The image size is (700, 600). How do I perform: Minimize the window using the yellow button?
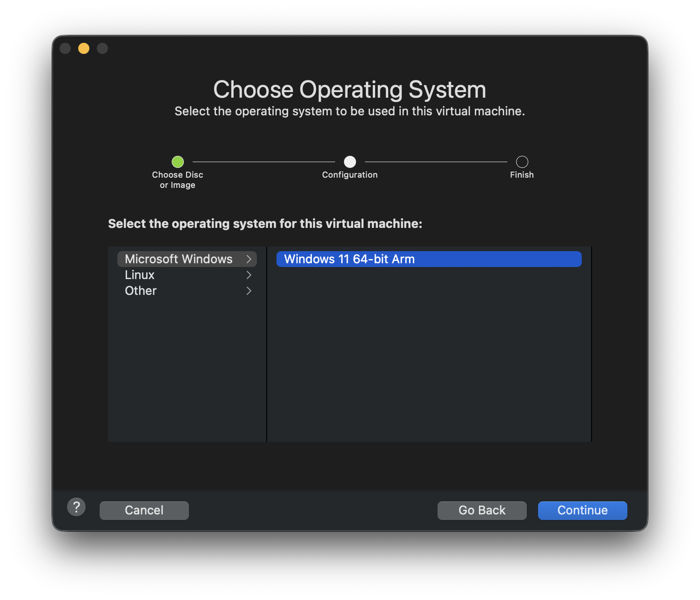pos(84,48)
